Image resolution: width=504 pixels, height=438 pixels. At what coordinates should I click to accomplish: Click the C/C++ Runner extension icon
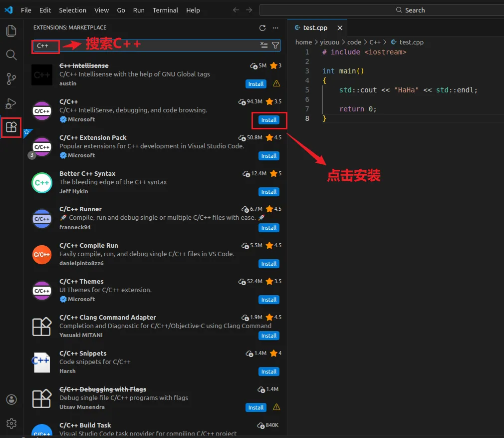[x=42, y=219]
